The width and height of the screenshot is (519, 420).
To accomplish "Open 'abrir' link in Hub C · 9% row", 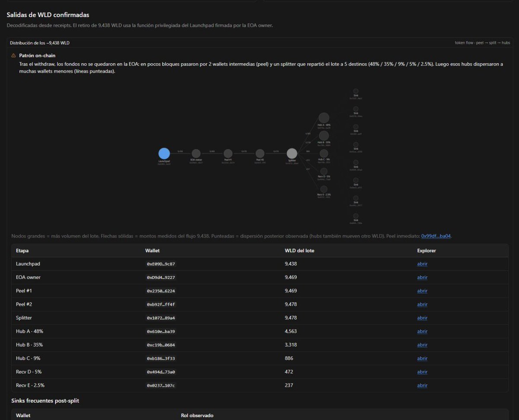I will coord(422,358).
